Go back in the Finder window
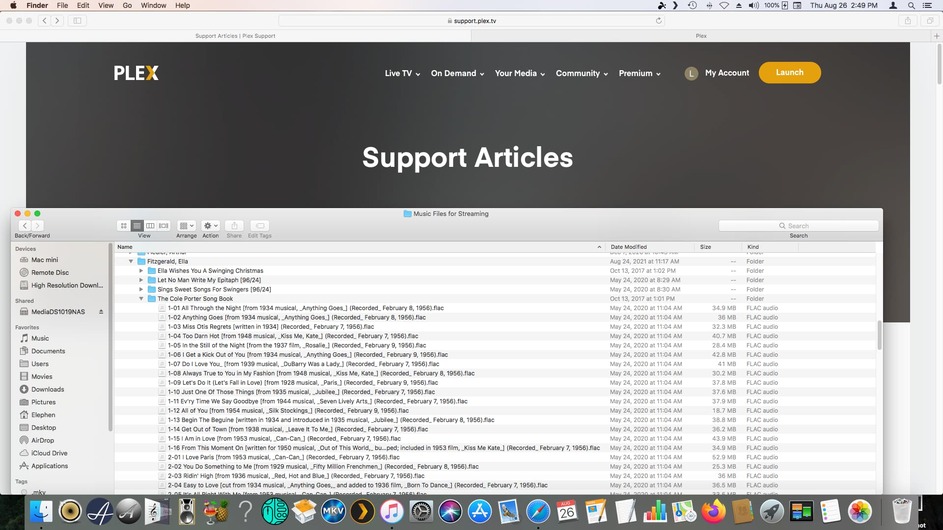This screenshot has width=943, height=530. [x=25, y=226]
